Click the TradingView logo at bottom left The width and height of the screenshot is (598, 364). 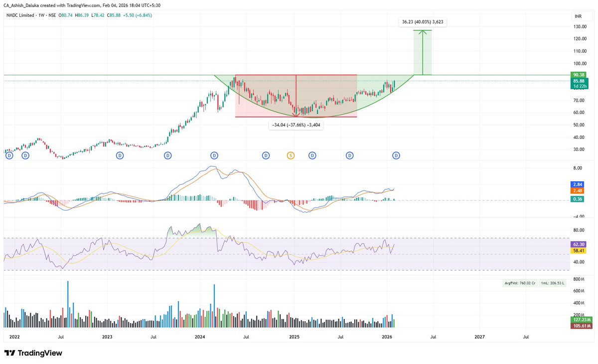click(32, 353)
